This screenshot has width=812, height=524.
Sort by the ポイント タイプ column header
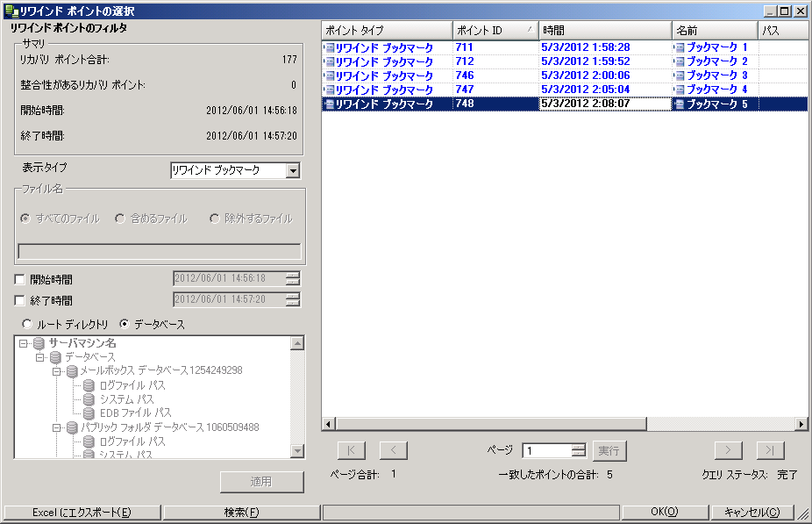(x=387, y=31)
